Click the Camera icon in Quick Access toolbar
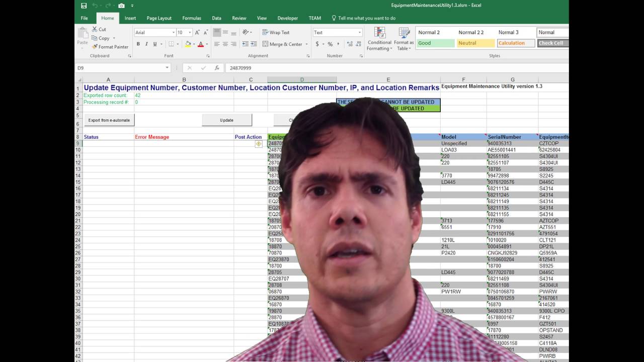Screen dimensions: 644x362 (x=121, y=6)
